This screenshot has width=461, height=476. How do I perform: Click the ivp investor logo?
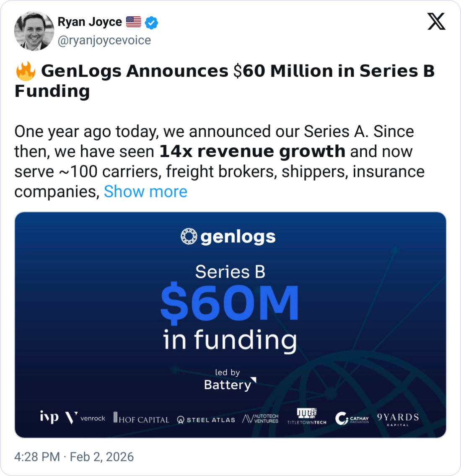pos(49,417)
